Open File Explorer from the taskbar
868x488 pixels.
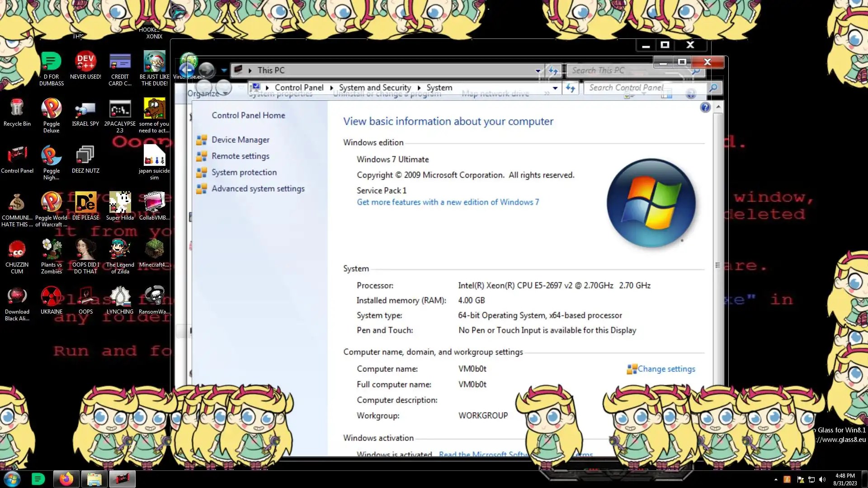[94, 479]
